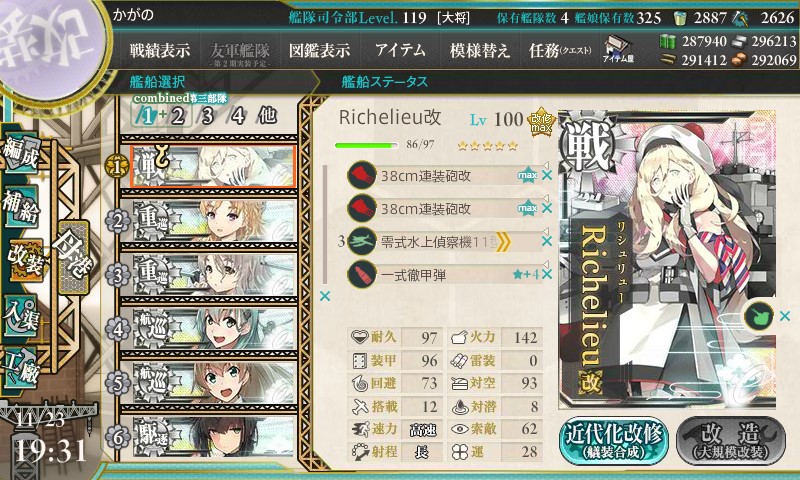800x480 pixels.
Task: Open the 工廠 factory side icon
Action: (21, 367)
